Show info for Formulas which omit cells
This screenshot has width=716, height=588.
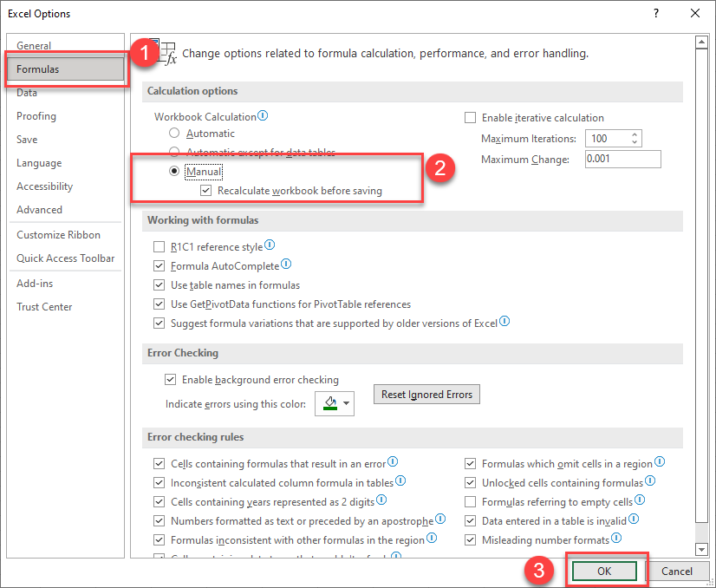pos(660,462)
